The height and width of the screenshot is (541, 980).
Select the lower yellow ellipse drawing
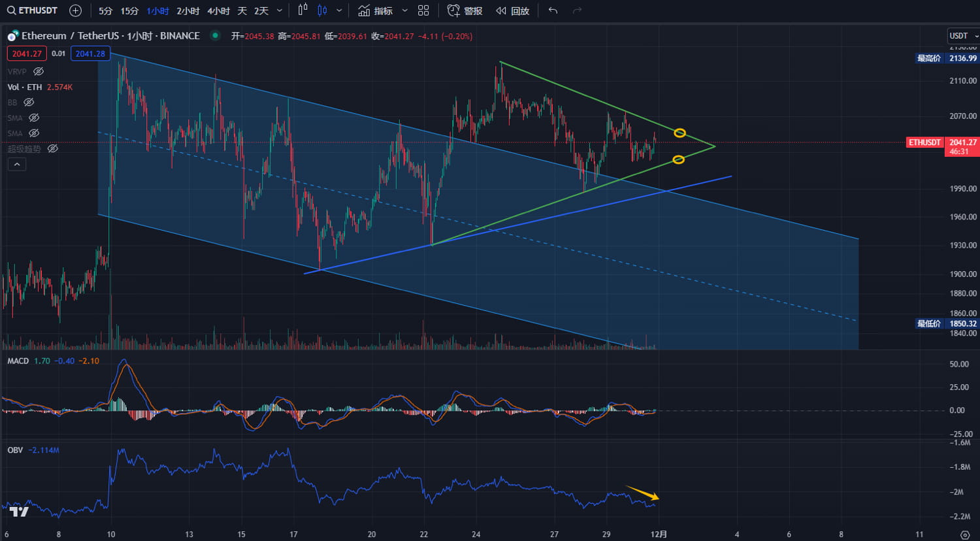click(678, 159)
